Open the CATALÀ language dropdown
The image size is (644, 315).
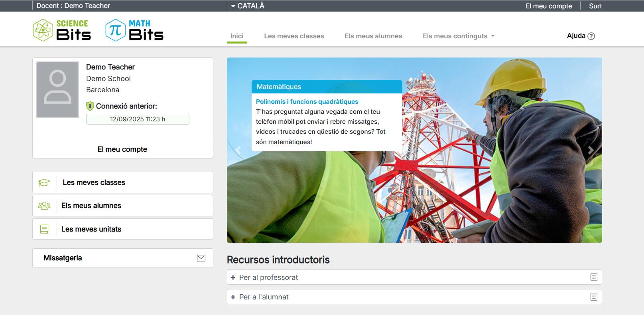[248, 6]
